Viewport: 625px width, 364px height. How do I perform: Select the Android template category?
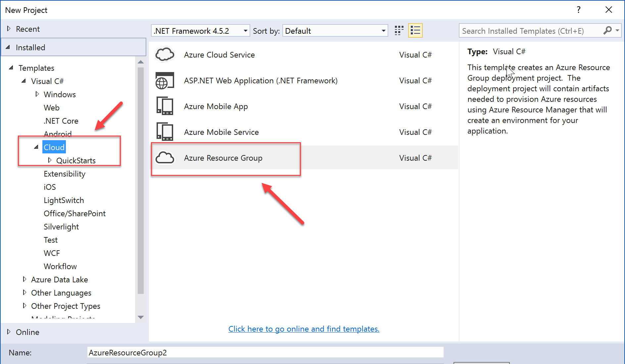pos(58,134)
